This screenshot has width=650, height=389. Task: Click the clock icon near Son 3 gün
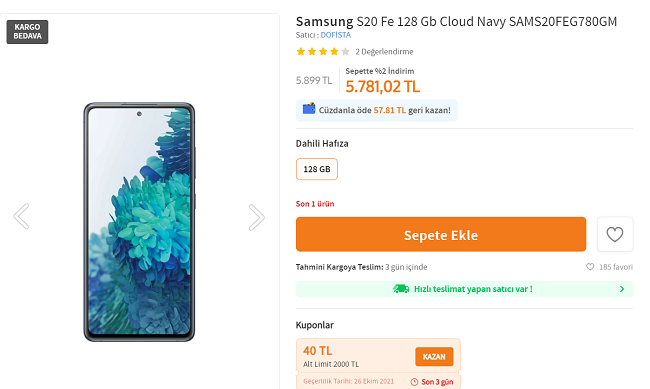tap(414, 382)
